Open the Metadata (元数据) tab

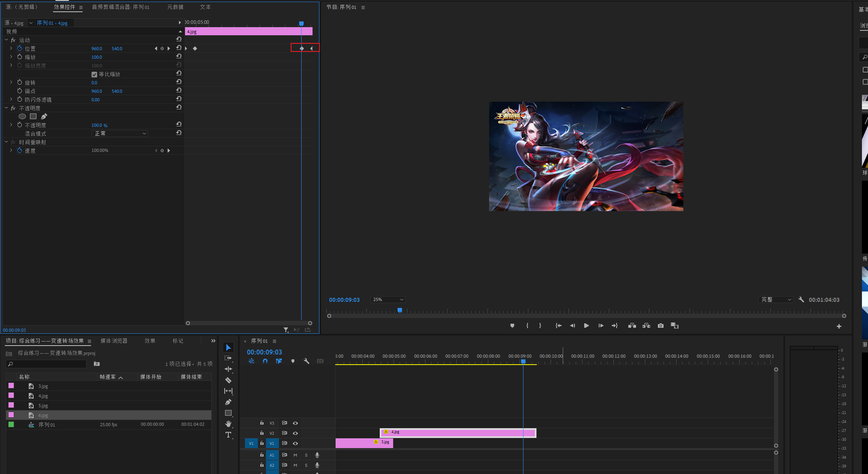pyautogui.click(x=175, y=7)
